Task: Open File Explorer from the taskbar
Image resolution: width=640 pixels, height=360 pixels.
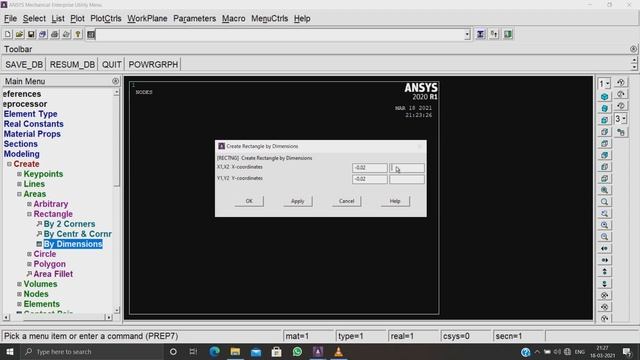Action: click(235, 351)
